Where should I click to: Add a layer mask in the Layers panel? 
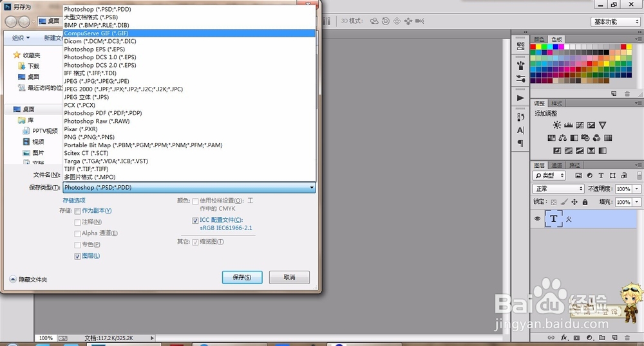[x=576, y=338]
